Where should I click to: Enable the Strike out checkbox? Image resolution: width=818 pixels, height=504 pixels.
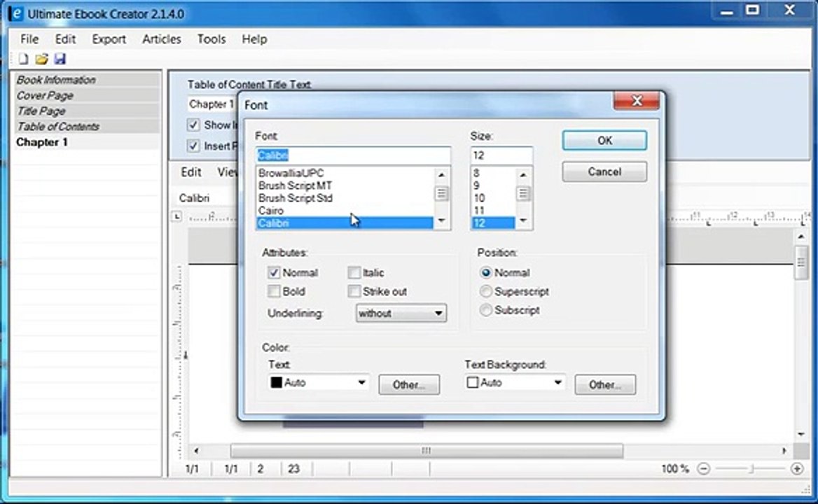coord(354,291)
